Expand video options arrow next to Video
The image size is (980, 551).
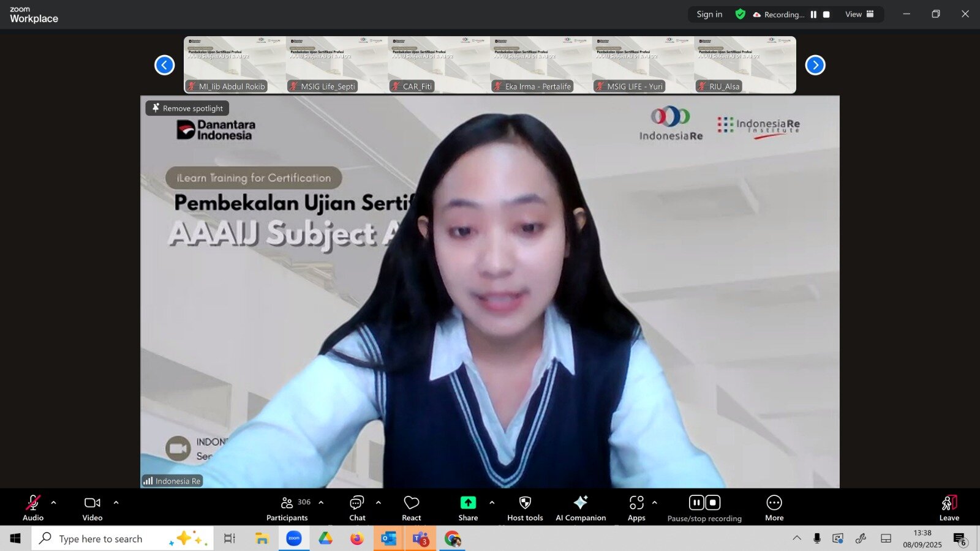pos(116,503)
